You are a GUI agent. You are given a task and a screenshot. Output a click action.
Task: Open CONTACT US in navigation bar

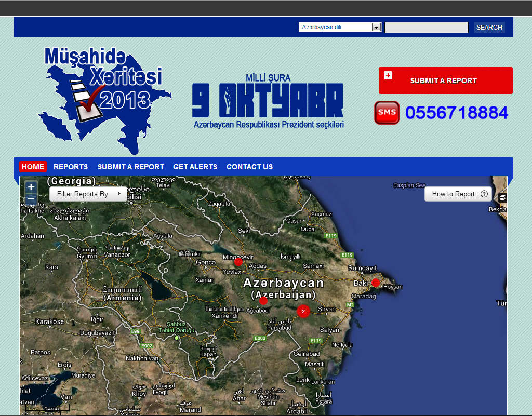(x=249, y=167)
